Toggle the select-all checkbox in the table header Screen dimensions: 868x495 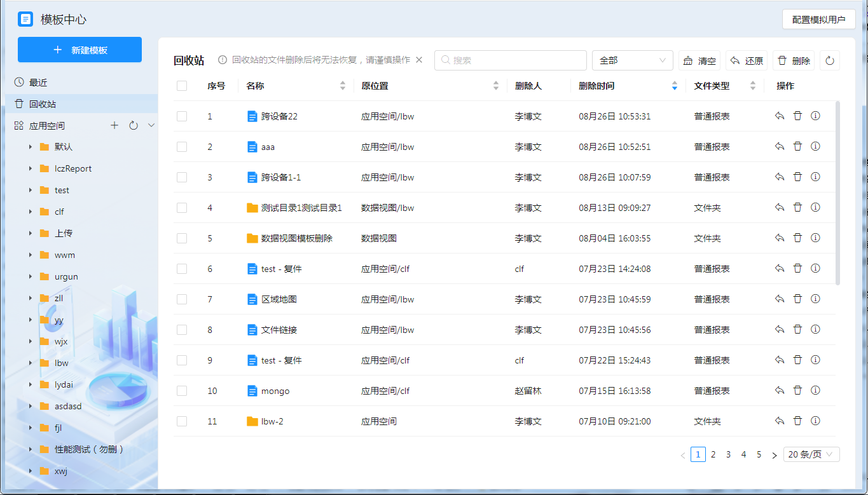click(x=182, y=86)
